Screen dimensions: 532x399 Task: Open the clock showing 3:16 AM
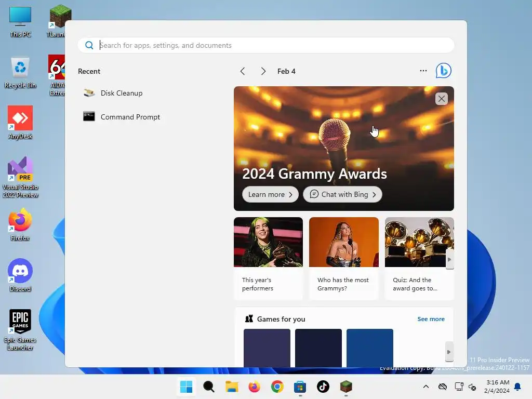[x=497, y=387]
